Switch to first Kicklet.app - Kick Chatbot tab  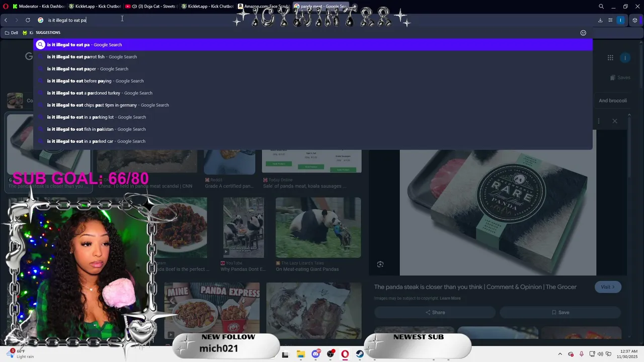click(95, 7)
